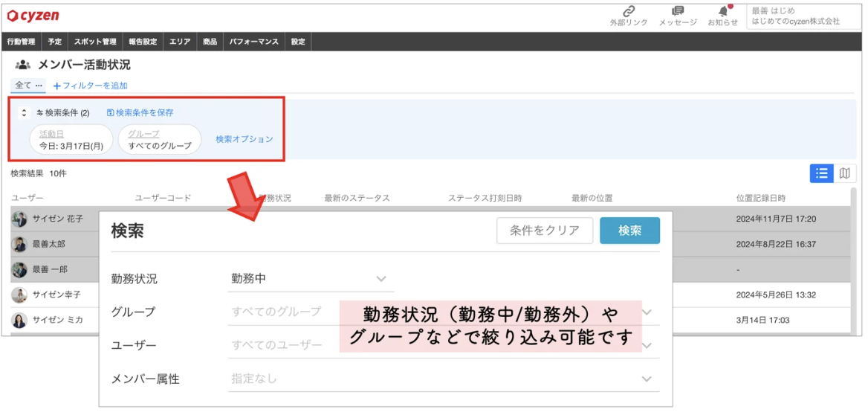Screen dimensions: 868x418
Task: Open the すべてのグループ dropdown in the search dialog
Action: pyautogui.click(x=444, y=312)
